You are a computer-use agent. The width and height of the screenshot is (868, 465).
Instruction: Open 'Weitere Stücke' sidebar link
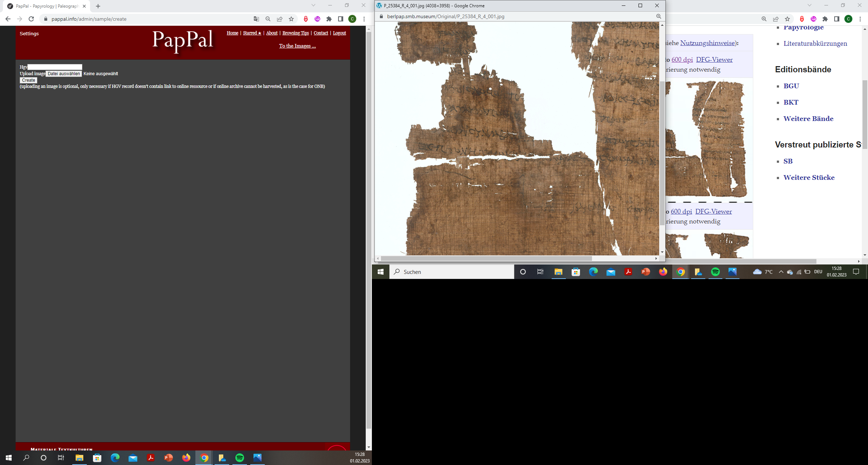[809, 178]
